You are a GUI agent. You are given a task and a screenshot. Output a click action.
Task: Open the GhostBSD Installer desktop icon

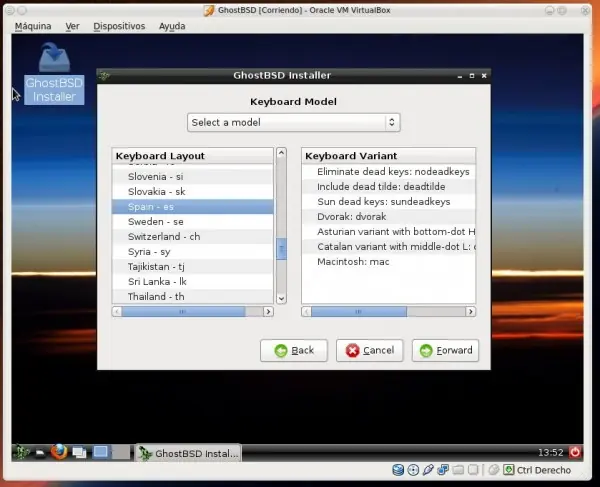pyautogui.click(x=54, y=73)
